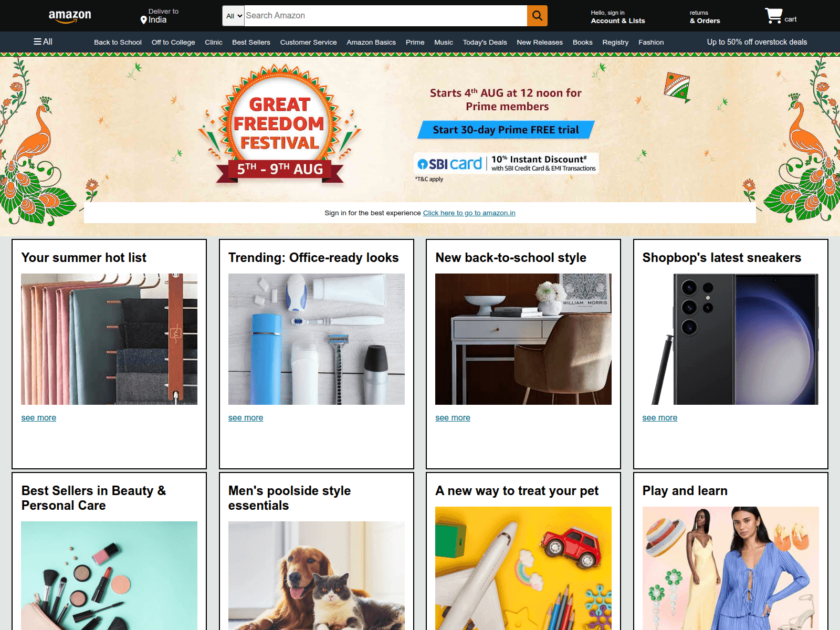Screen dimensions: 840x630
Task: Follow Click here to go to amazon.in
Action: tap(469, 213)
